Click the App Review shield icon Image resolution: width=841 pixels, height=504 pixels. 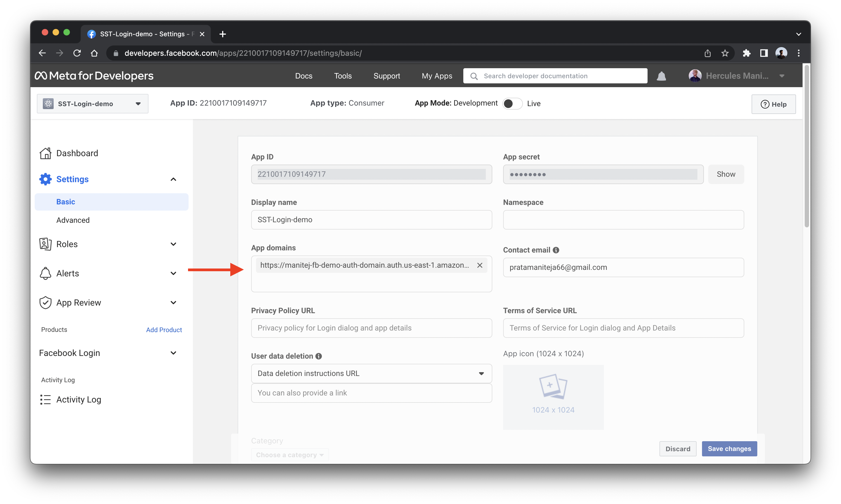pyautogui.click(x=46, y=303)
